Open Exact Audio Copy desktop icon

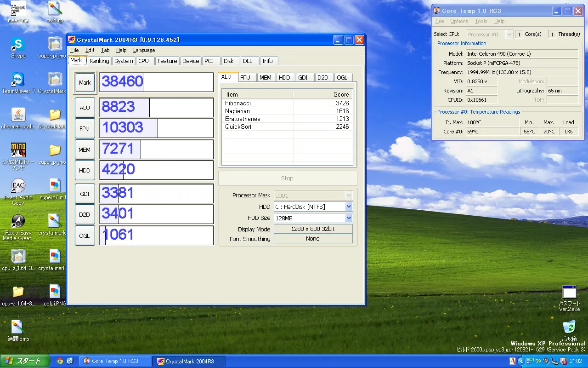(x=18, y=186)
